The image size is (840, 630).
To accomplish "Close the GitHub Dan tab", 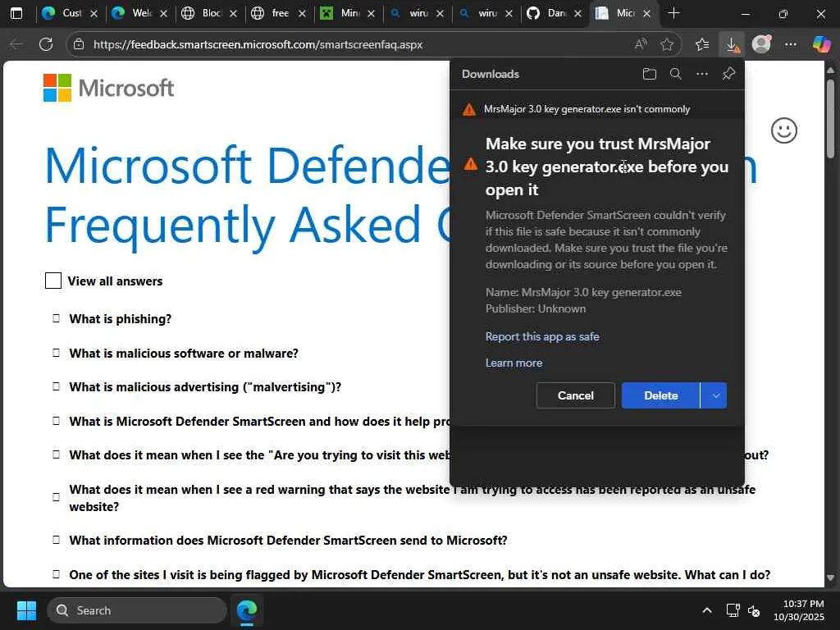I will pos(578,13).
